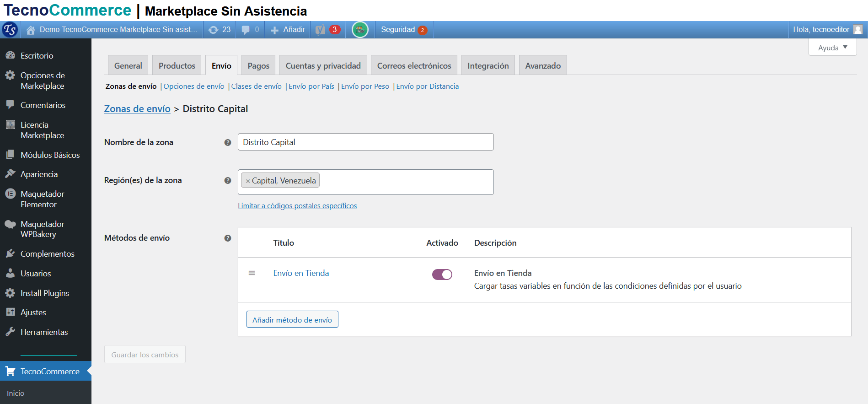Click the Maquetador WPBakery cloud icon
This screenshot has height=404, width=868.
10,224
